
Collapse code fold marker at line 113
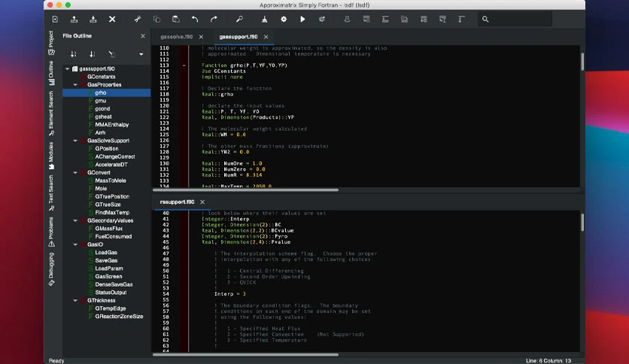click(x=184, y=65)
